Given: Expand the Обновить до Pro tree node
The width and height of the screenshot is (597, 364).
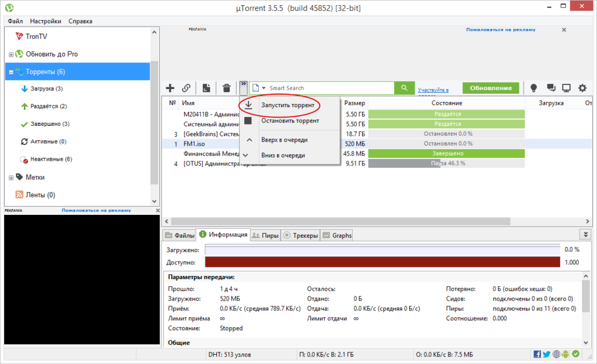Looking at the screenshot, I should pos(11,54).
